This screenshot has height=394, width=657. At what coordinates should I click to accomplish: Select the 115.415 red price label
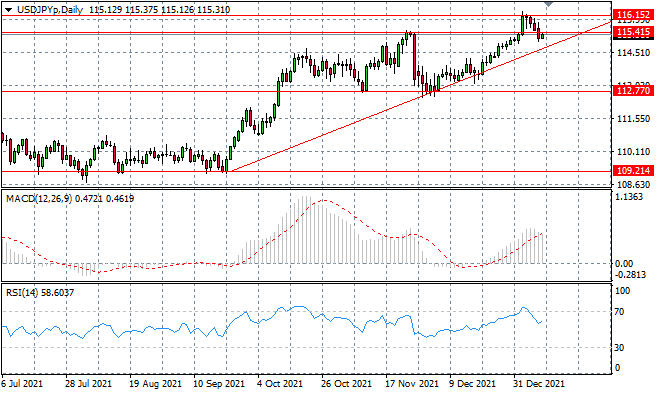click(x=633, y=32)
